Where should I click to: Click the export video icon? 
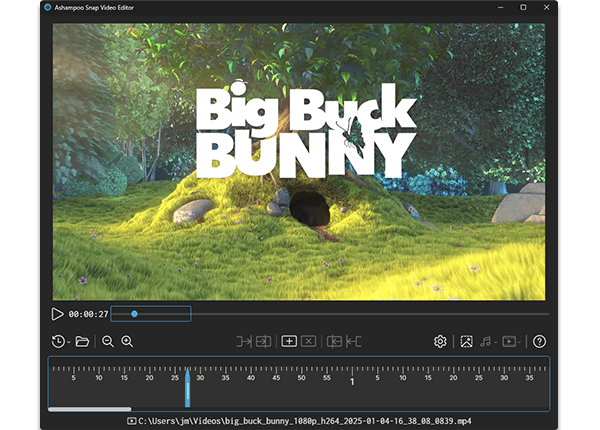coord(509,341)
